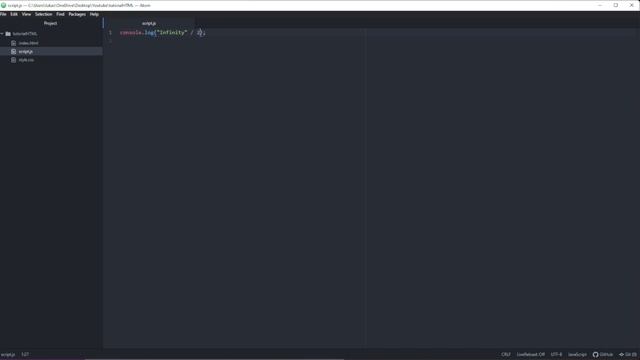Open the GitHub panel from its label
The height and width of the screenshot is (360, 640).
point(606,355)
